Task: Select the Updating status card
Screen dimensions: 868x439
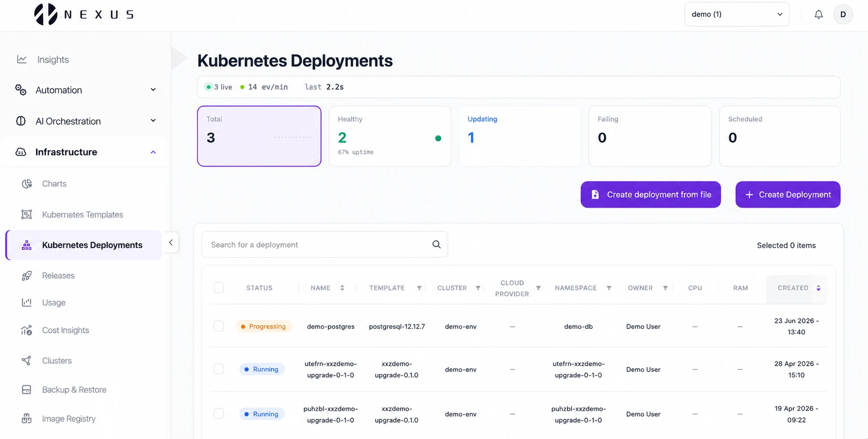Action: pos(520,136)
